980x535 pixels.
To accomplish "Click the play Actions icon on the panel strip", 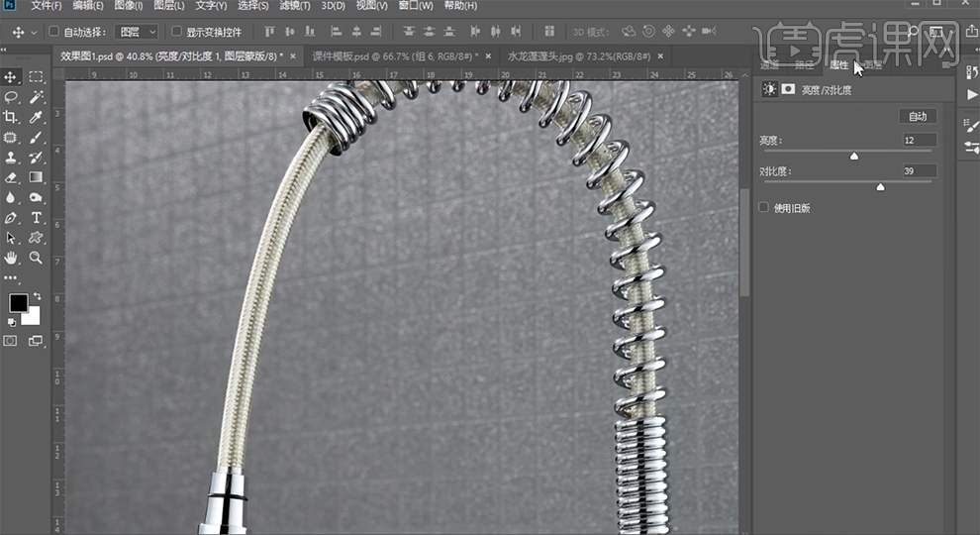I will 972,94.
